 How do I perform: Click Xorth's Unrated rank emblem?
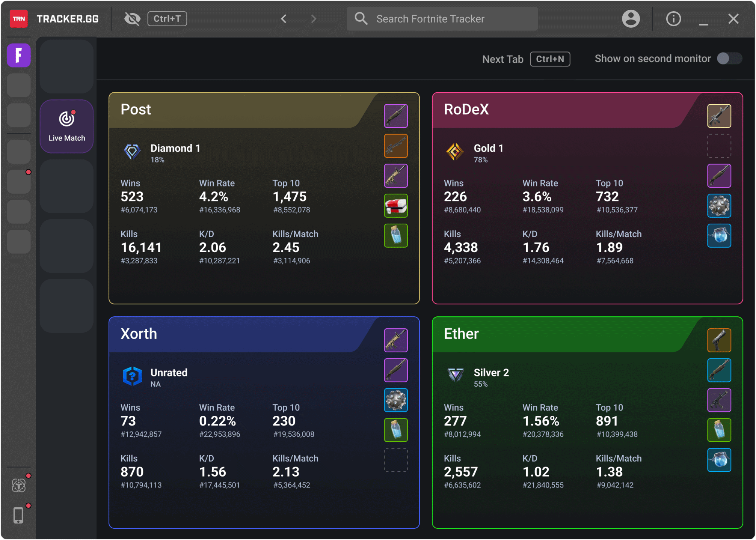click(132, 376)
